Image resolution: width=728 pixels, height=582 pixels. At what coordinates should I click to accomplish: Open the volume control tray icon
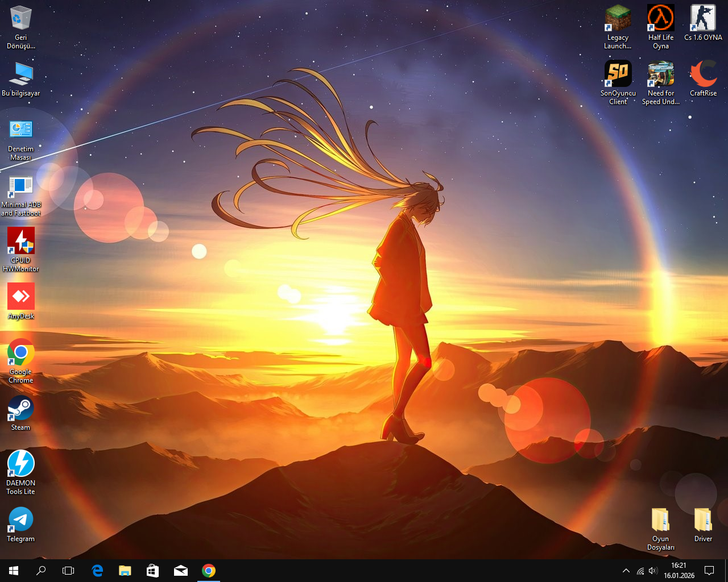pos(653,571)
